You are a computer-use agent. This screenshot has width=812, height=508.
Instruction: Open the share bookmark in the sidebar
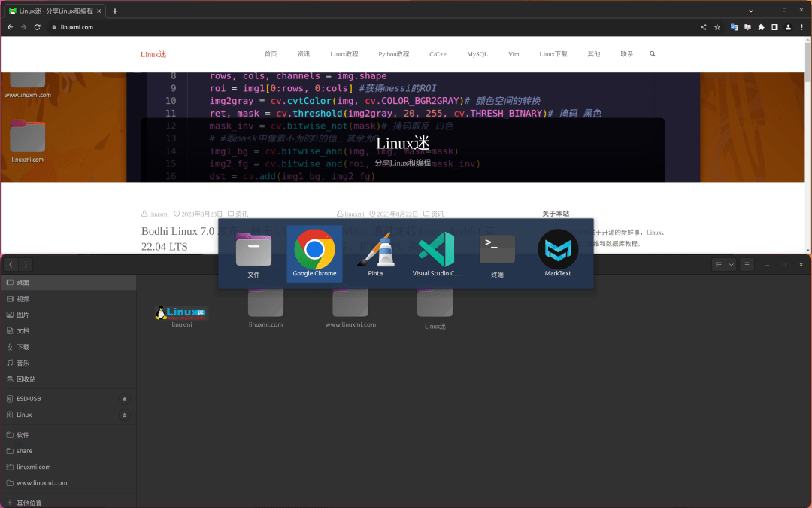(68, 451)
